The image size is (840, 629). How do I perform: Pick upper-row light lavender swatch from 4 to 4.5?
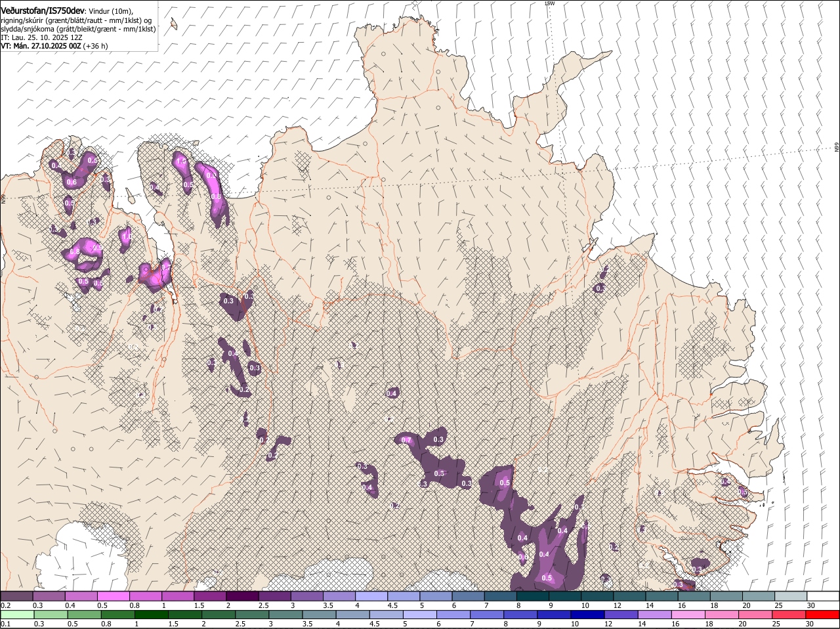[x=371, y=596]
